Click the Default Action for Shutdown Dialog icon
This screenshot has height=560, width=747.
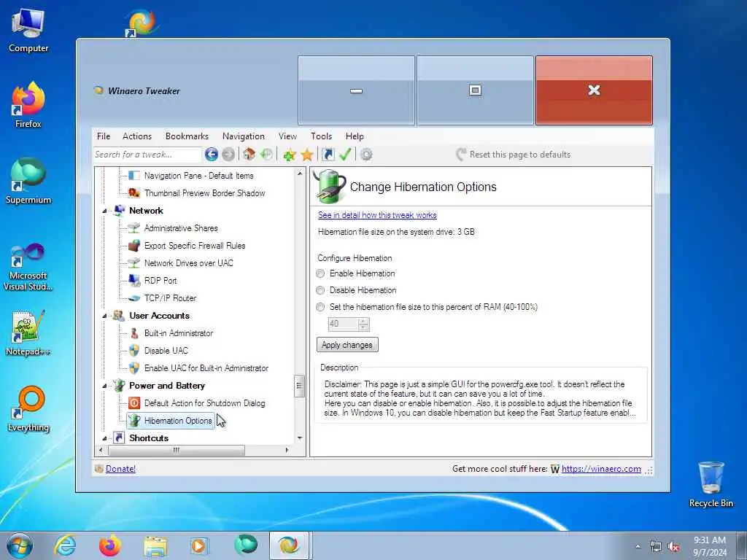134,403
